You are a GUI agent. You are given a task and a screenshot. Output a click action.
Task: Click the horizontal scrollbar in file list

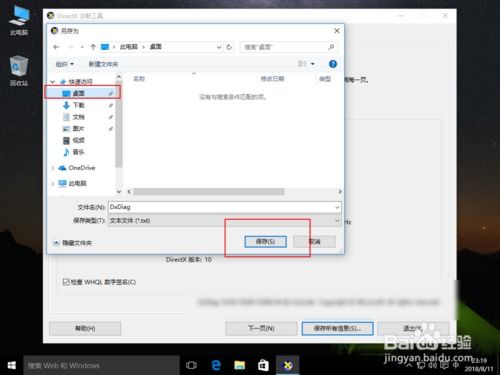(x=209, y=192)
